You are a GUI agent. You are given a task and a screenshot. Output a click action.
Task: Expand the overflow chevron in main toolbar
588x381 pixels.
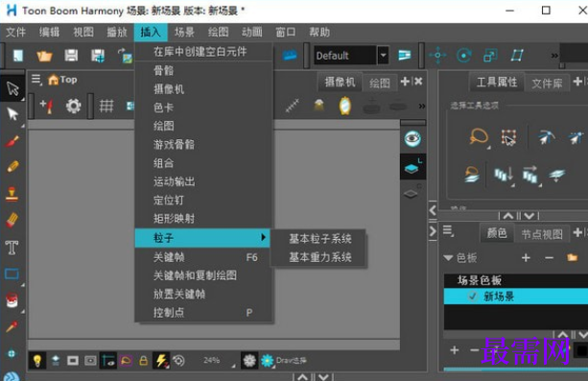[554, 56]
